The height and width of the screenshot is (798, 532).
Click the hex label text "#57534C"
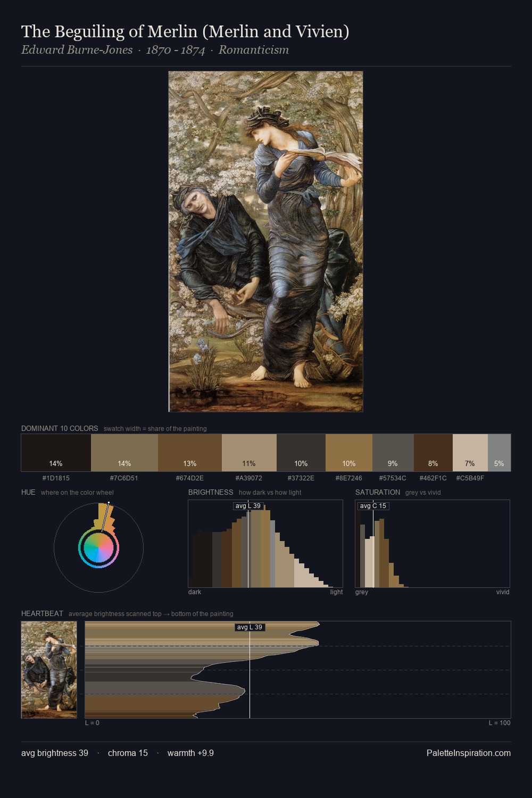click(393, 478)
